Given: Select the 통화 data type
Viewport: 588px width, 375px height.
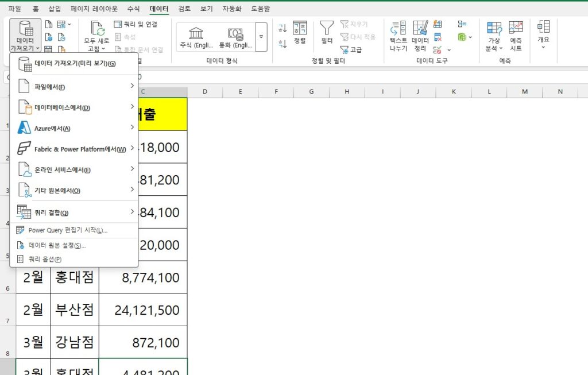Looking at the screenshot, I should [235, 37].
